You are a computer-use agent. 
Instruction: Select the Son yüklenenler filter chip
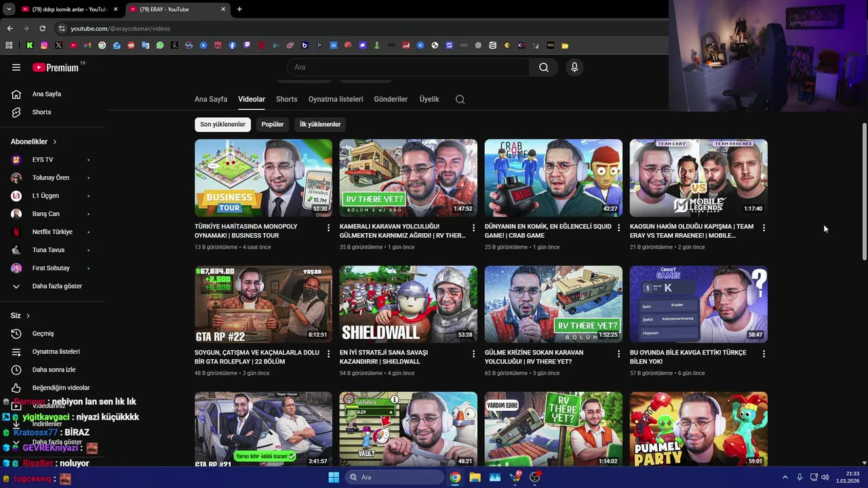click(222, 124)
